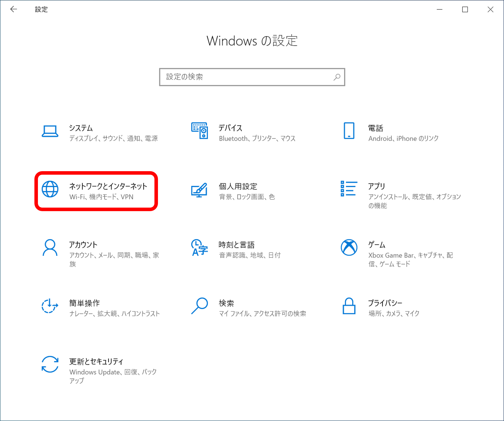The height and width of the screenshot is (421, 504).
Task: Open システム settings title
Action: click(x=81, y=128)
